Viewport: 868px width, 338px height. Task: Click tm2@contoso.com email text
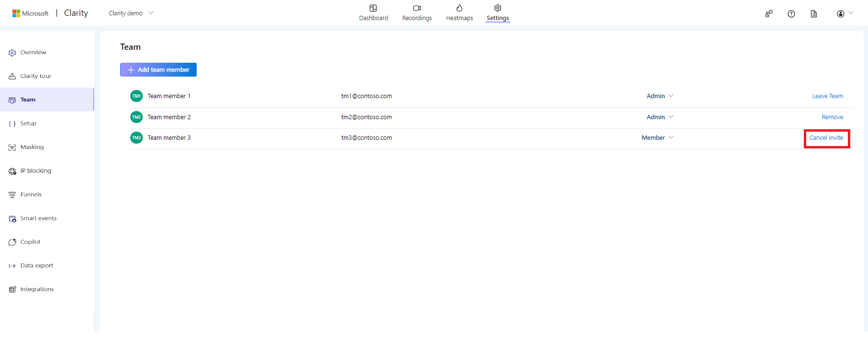[x=366, y=117]
